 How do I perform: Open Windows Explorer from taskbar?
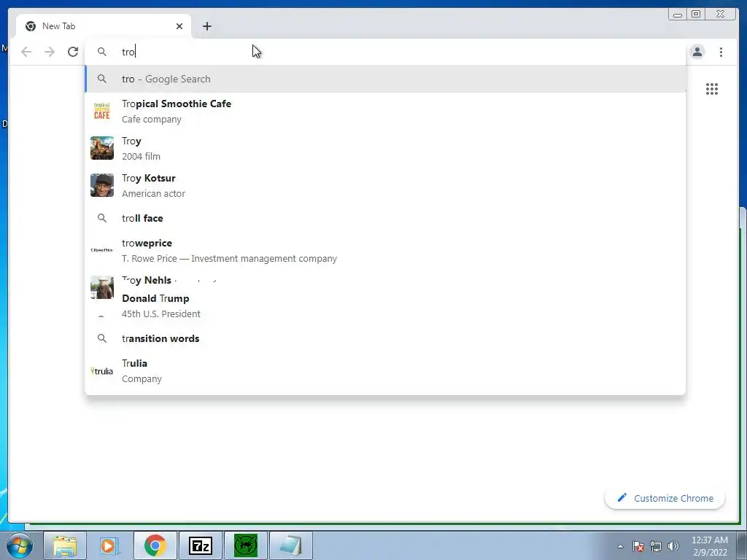[x=65, y=545]
